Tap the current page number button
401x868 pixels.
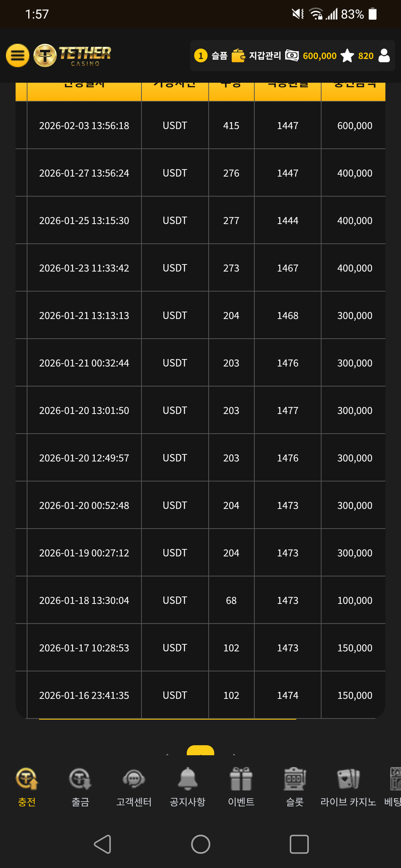click(x=200, y=751)
